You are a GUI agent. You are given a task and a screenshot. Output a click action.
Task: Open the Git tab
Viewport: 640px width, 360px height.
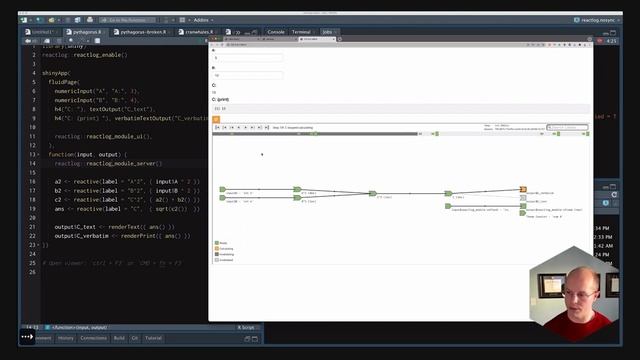[x=135, y=338]
